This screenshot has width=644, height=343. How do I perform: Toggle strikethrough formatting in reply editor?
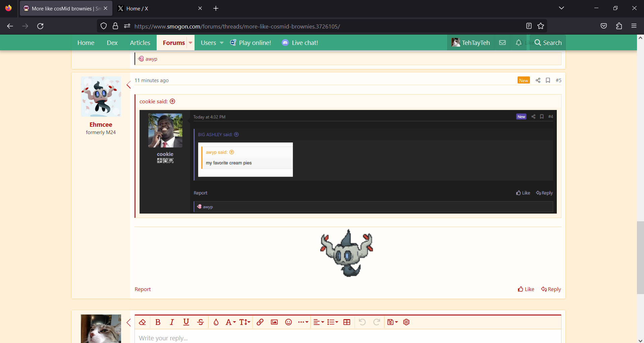coord(201,322)
